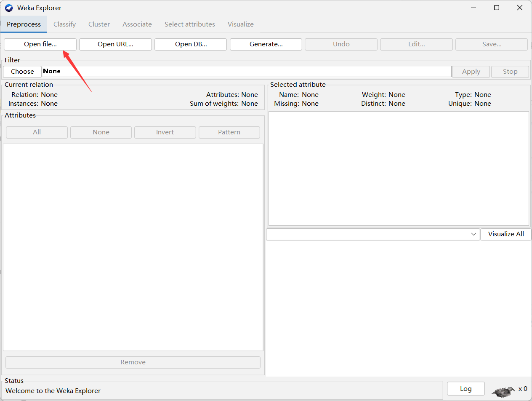Click the 'Unique: None' label
This screenshot has width=532, height=401.
[x=470, y=104]
